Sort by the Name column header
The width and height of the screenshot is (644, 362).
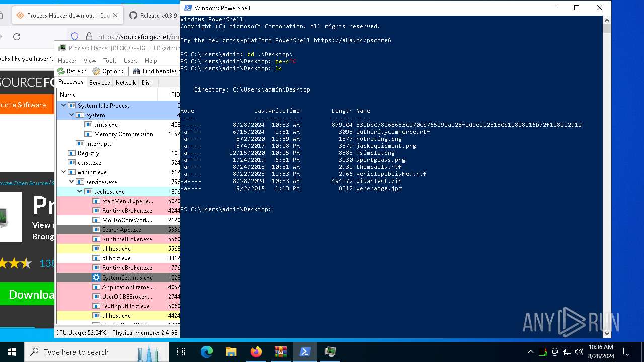coord(107,94)
